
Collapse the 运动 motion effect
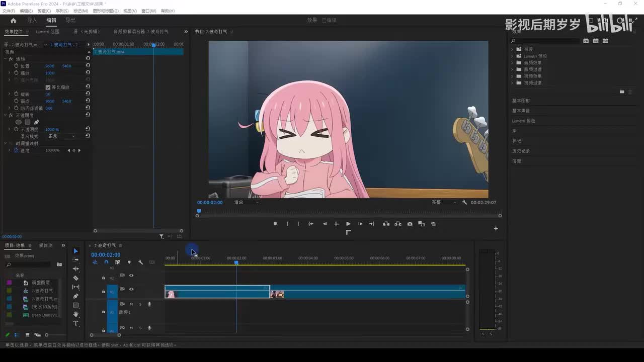[5, 59]
